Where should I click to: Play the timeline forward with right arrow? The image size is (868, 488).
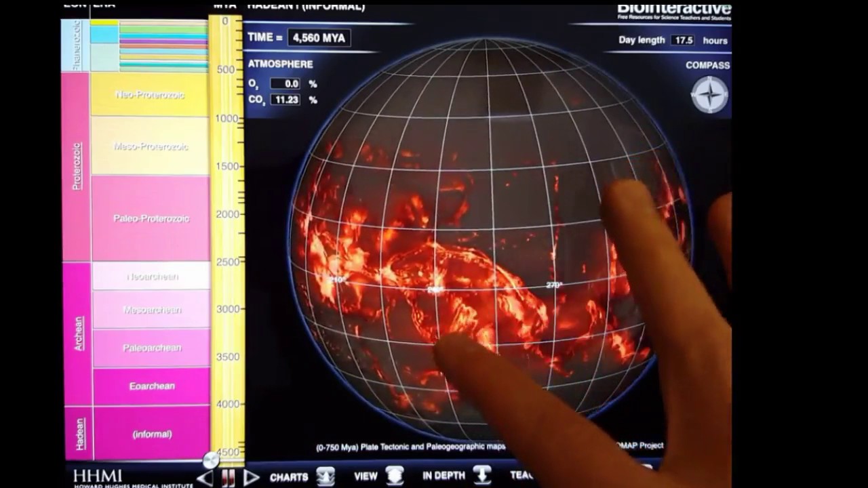[252, 477]
